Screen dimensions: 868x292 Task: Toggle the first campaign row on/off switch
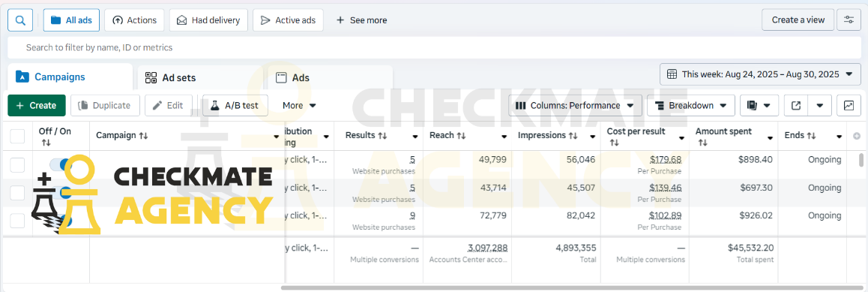[x=60, y=164]
